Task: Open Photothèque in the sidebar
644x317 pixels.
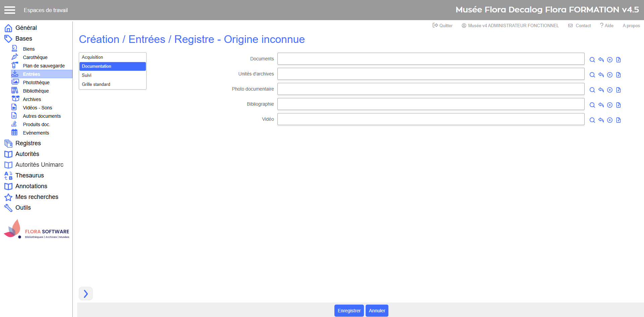Action: point(36,83)
